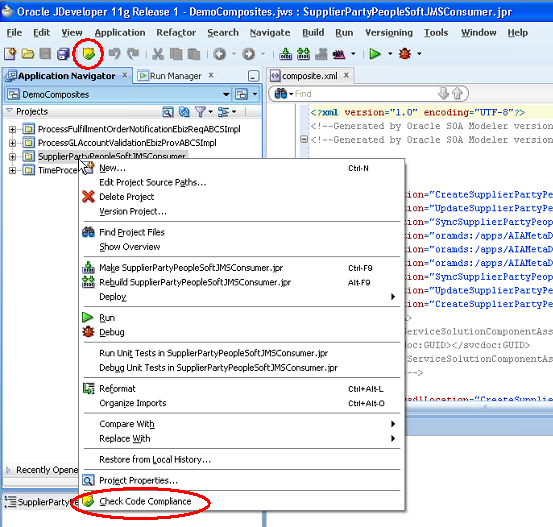Viewport: 553px width, 527px height.
Task: Expand the ProcessGLAccountValidationEbizProvABCSImpl project node
Action: pos(12,143)
